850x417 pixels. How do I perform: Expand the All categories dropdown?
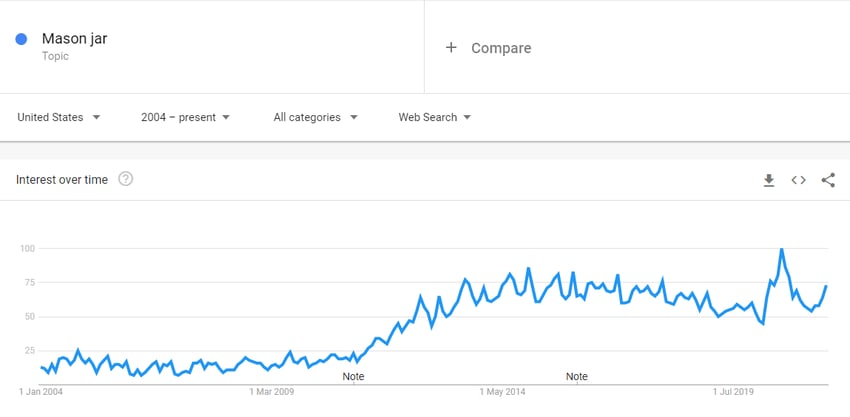coord(315,117)
